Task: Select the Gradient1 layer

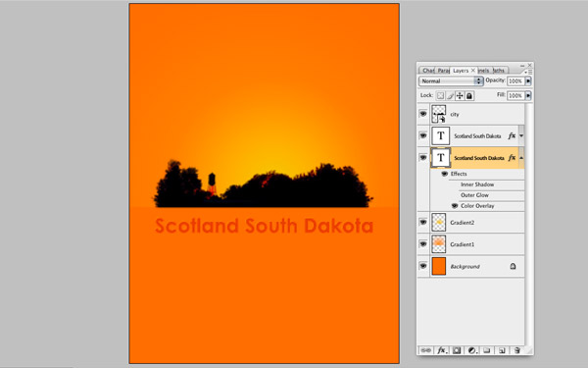Action: (x=470, y=244)
